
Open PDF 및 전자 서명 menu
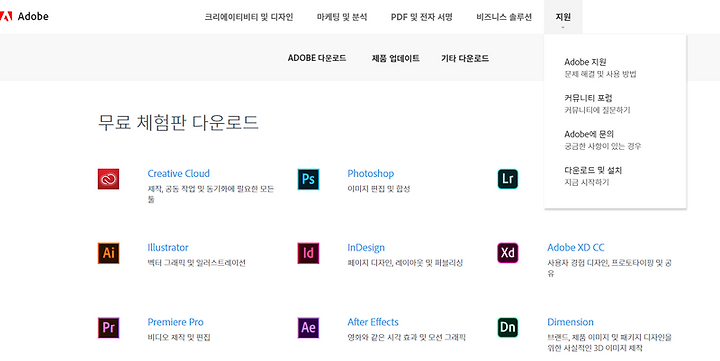(422, 17)
